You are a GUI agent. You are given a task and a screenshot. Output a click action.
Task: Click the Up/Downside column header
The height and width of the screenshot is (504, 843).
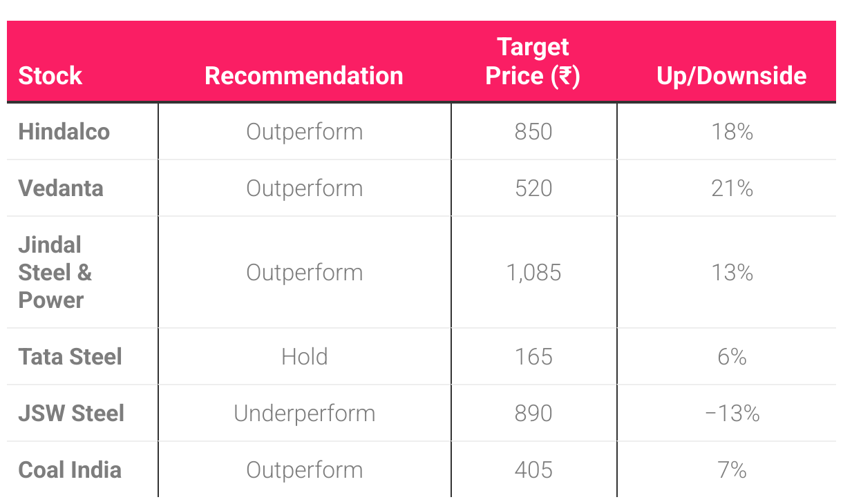click(731, 75)
